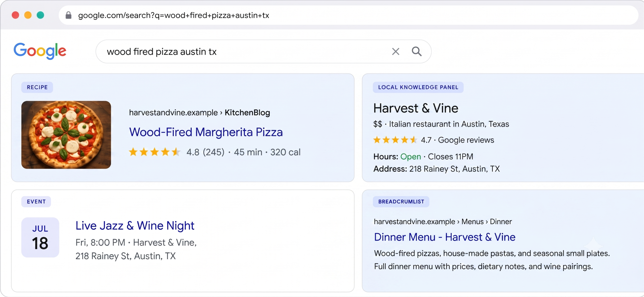
Task: Click the '45 min' cook time
Action: 248,152
